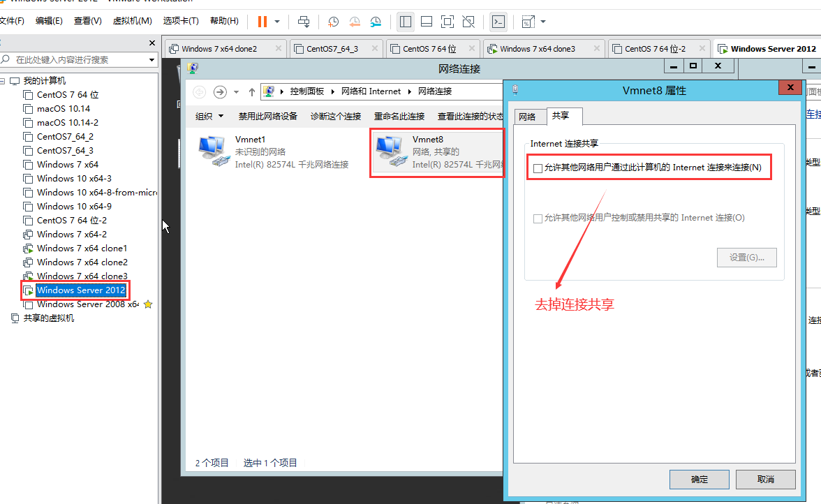Go up one level in 网络连接
Screen dimensions: 821x504
coord(252,92)
